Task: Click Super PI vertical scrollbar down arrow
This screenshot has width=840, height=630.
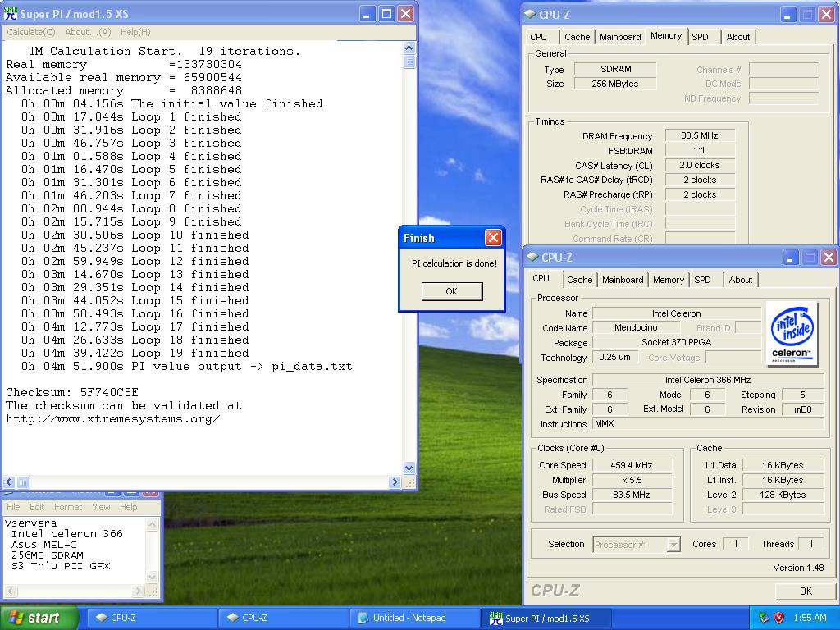Action: coord(409,468)
